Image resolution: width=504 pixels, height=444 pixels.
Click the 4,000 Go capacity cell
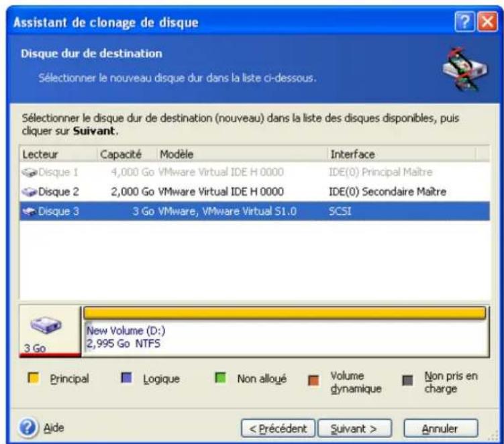pyautogui.click(x=132, y=172)
